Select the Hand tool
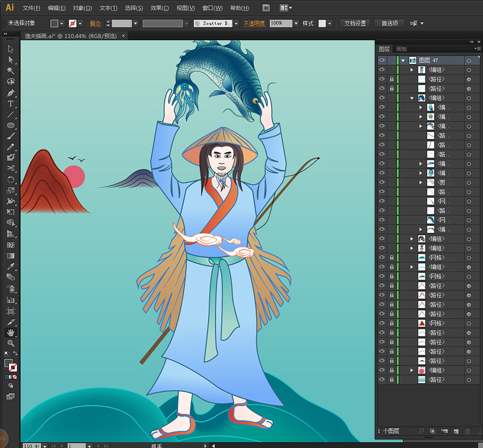 pyautogui.click(x=11, y=333)
